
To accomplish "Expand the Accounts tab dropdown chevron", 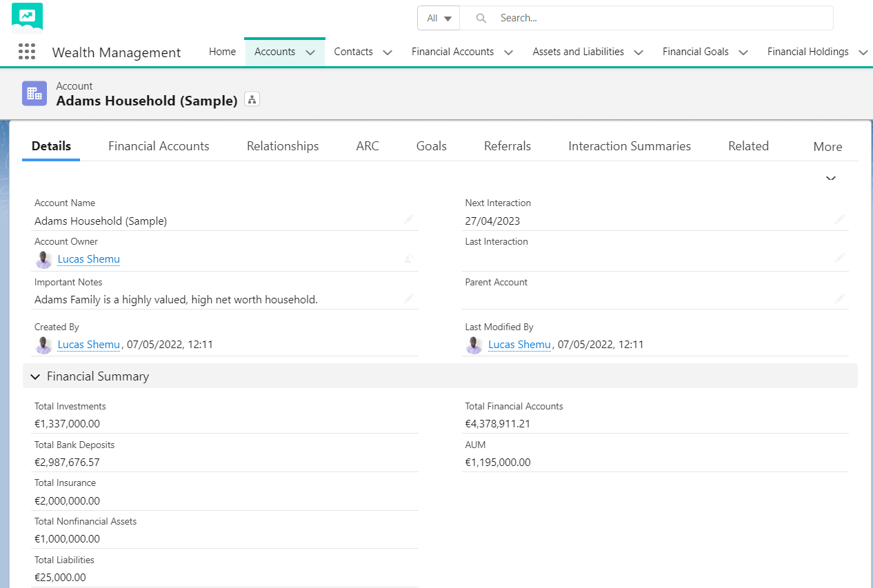I will pyautogui.click(x=310, y=52).
